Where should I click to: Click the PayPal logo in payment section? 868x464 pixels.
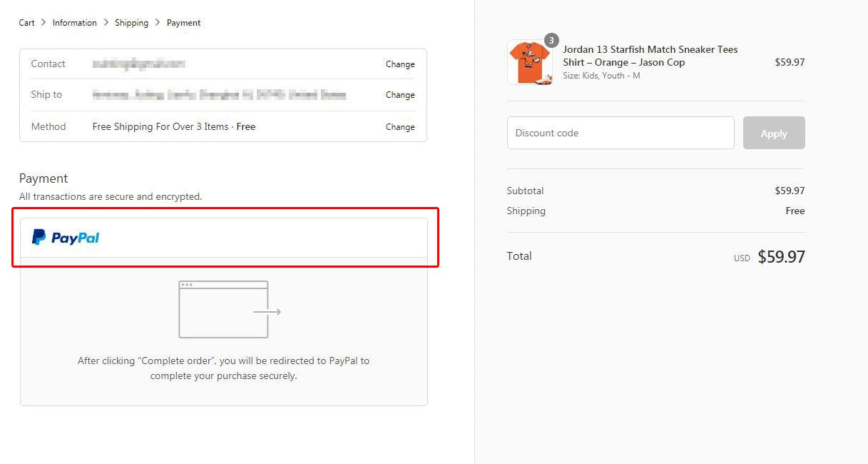(66, 238)
